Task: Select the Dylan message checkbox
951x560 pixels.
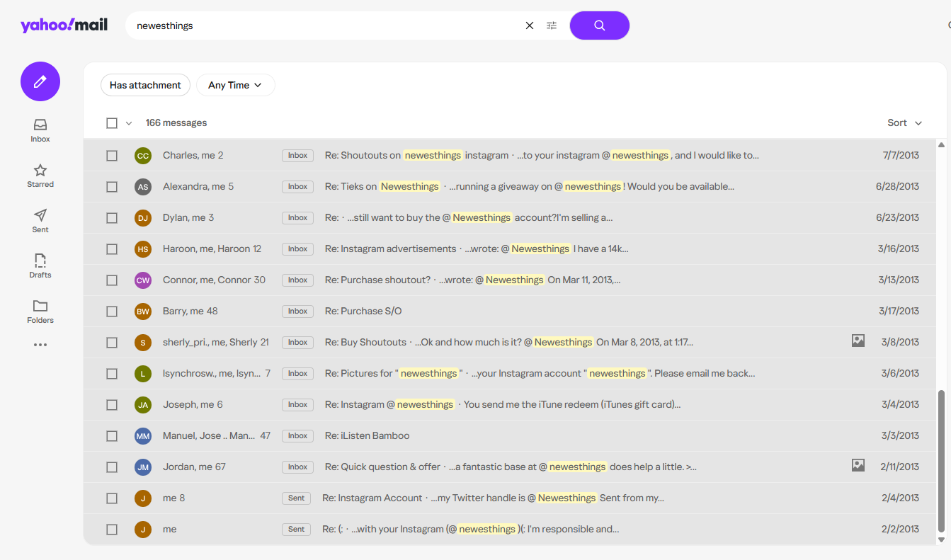Action: pos(112,218)
